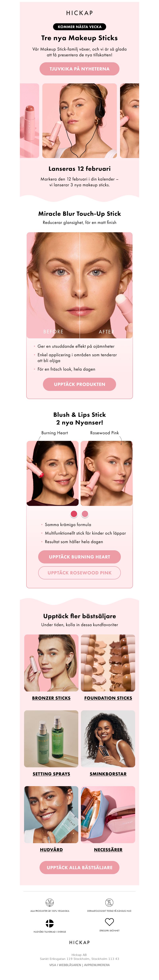The width and height of the screenshot is (159, 980).
Task: Open the SETTING SPRAYS link
Action: (51, 774)
